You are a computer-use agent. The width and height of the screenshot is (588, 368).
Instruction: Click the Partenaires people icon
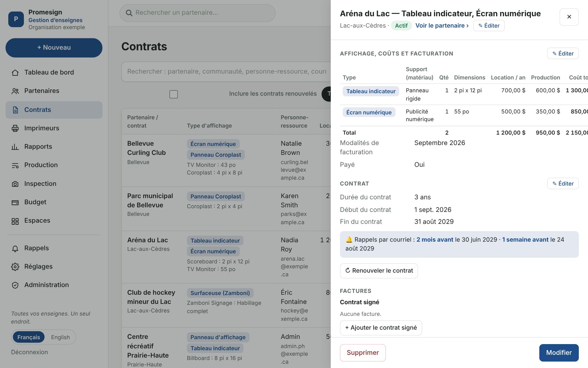[15, 91]
